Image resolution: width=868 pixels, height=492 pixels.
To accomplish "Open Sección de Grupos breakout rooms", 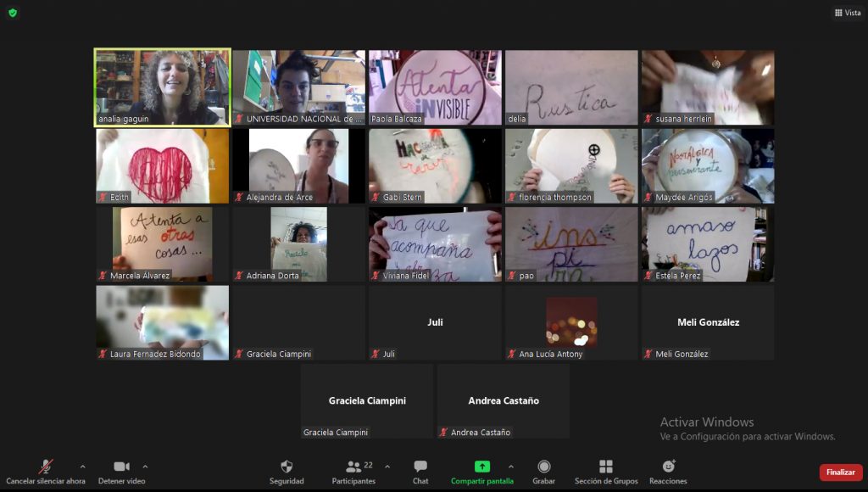I will pyautogui.click(x=605, y=467).
